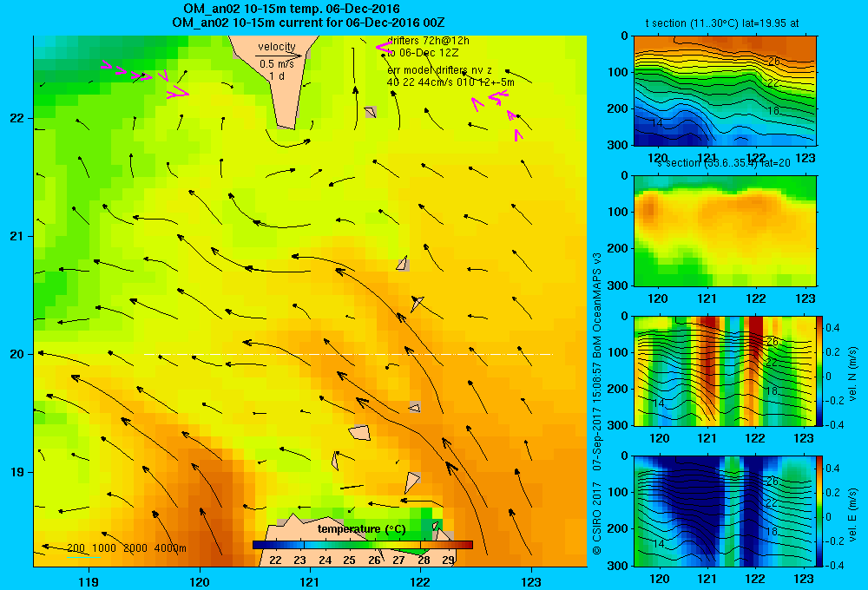Click the longitude '123' label under the main map
Screen dimensions: 868x590
tap(531, 581)
